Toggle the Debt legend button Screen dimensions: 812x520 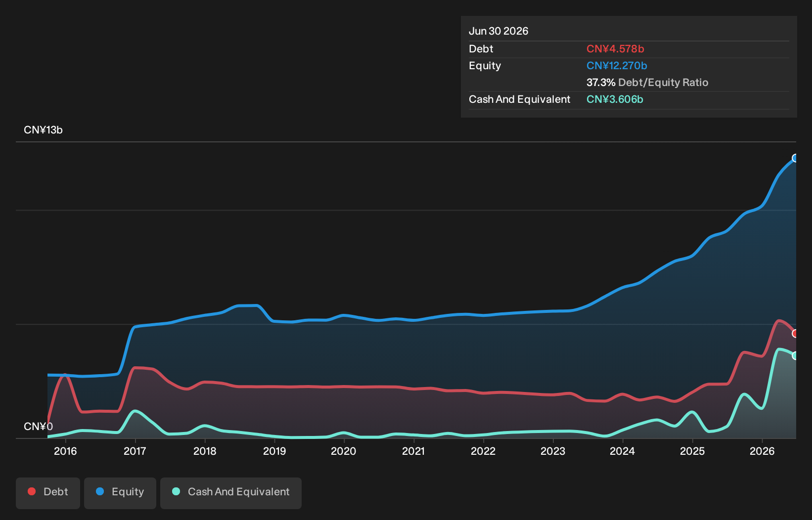click(x=48, y=493)
